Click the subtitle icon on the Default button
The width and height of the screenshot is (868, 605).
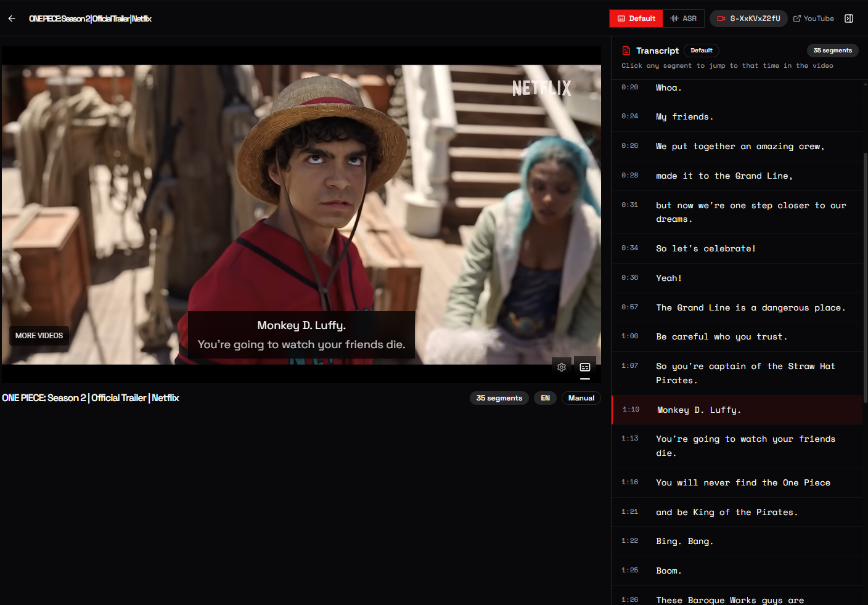click(x=621, y=18)
